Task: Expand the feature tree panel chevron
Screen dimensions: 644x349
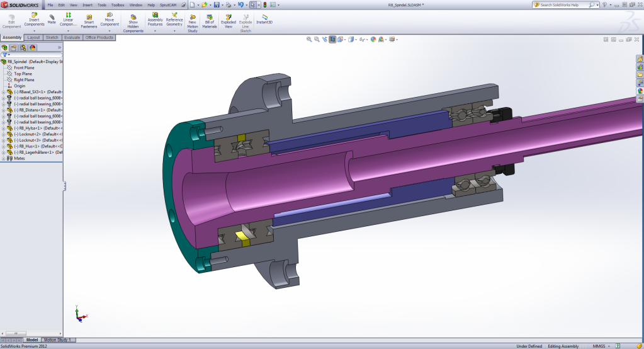Action: pos(59,48)
